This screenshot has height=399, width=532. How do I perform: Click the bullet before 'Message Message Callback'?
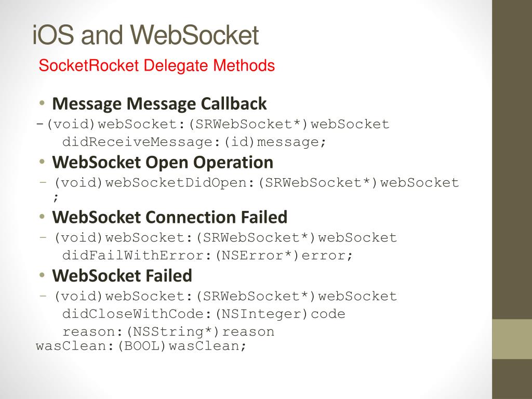click(42, 103)
